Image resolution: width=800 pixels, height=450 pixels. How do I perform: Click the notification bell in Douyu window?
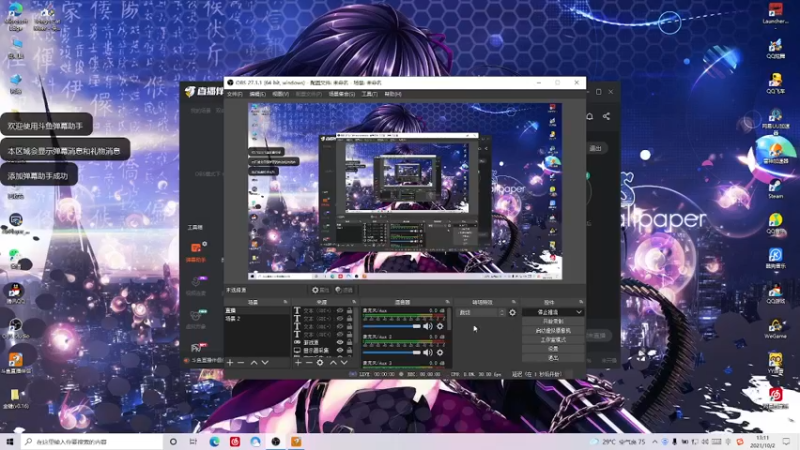click(x=589, y=116)
